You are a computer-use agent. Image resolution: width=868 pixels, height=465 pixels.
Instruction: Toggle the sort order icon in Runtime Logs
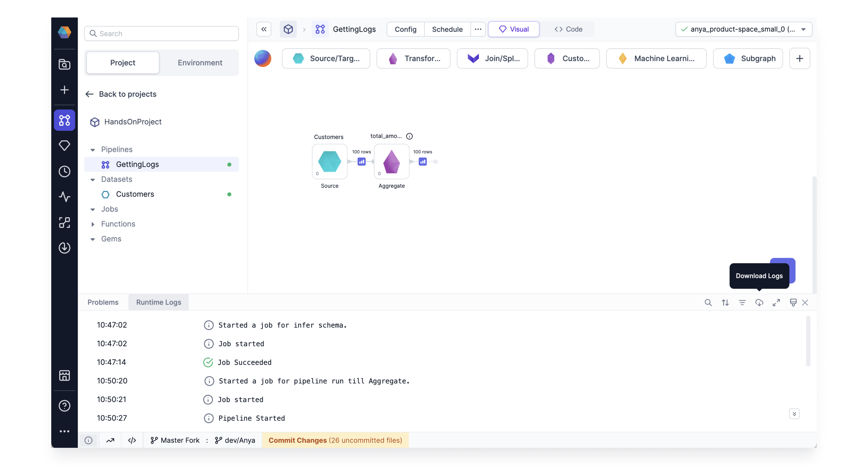(725, 302)
